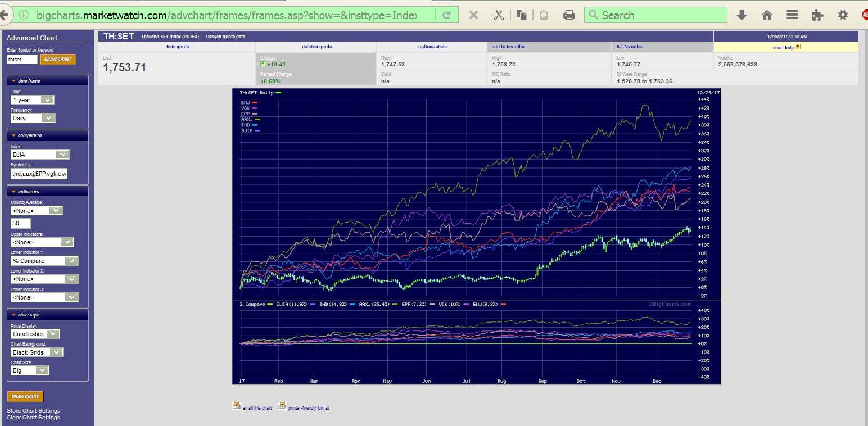Click the printer-friendly format icon
The height and width of the screenshot is (426, 868).
(x=282, y=405)
